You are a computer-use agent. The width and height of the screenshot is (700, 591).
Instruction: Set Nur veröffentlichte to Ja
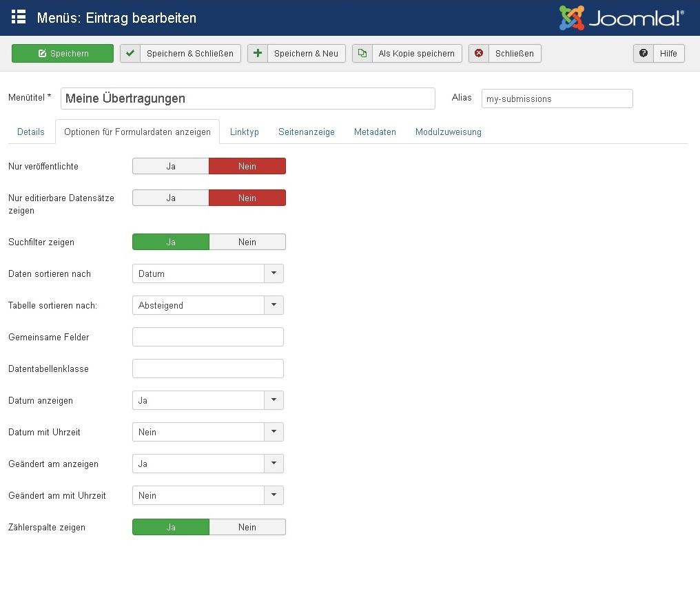171,166
